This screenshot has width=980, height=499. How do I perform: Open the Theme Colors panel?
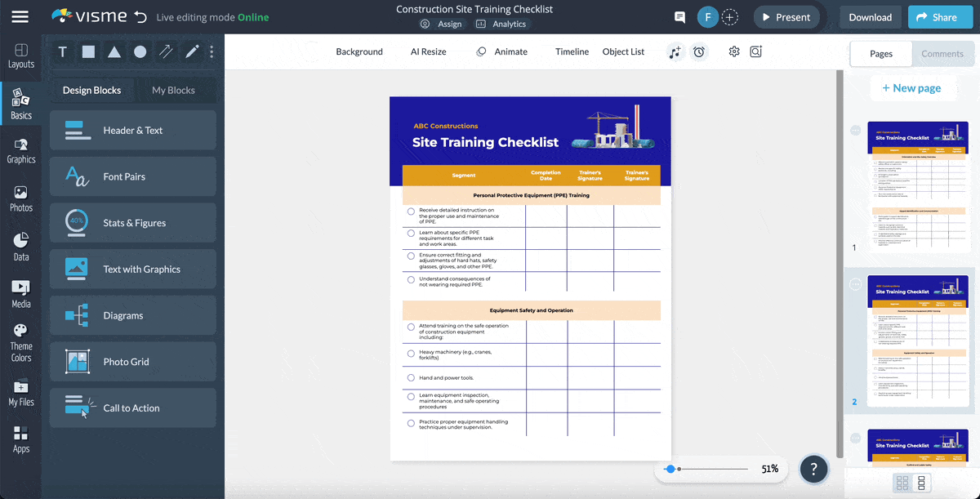click(x=20, y=339)
